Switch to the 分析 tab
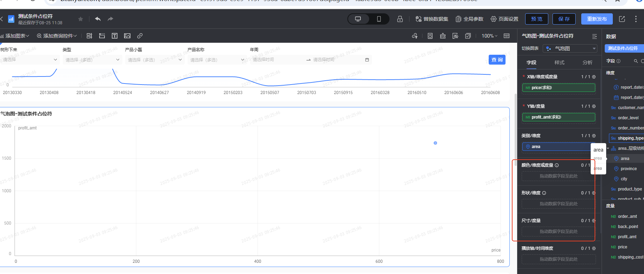 click(588, 62)
